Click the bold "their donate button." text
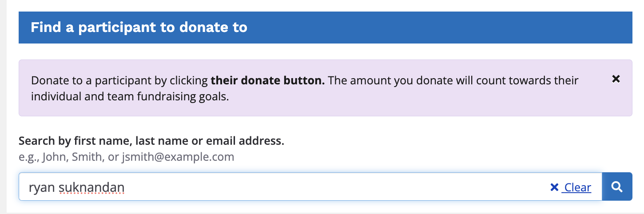The width and height of the screenshot is (644, 214). tap(268, 81)
